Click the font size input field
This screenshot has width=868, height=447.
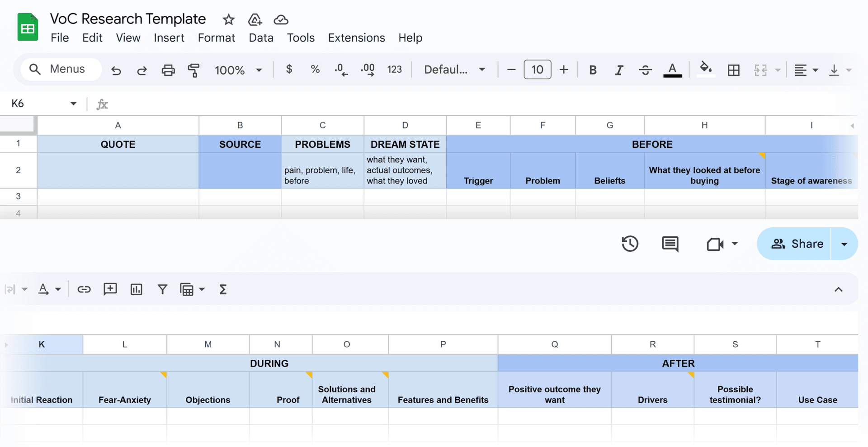[x=537, y=70]
